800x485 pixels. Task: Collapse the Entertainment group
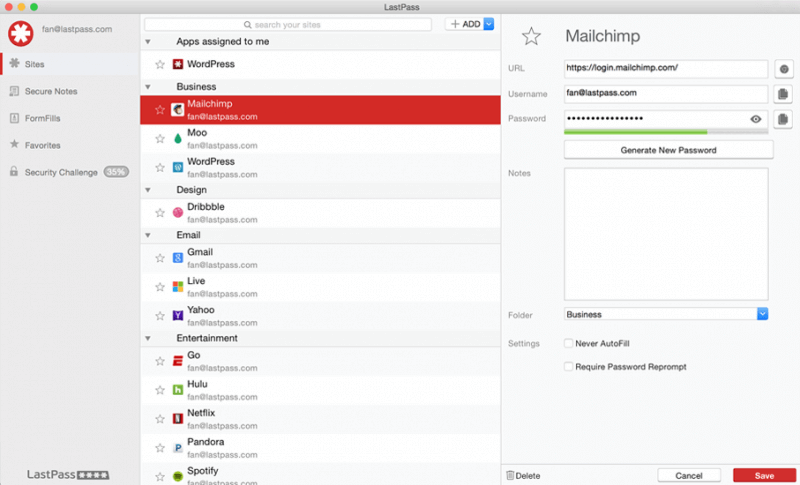point(149,338)
